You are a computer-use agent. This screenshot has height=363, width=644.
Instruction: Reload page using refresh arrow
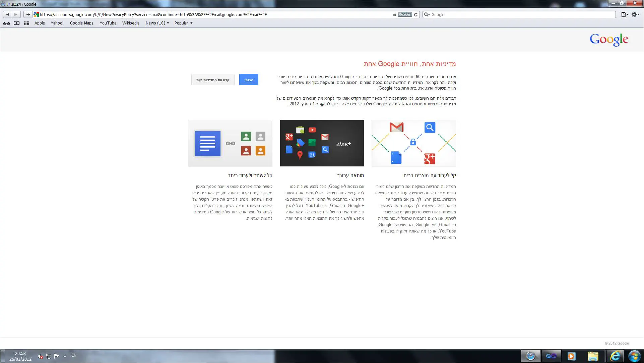click(416, 14)
